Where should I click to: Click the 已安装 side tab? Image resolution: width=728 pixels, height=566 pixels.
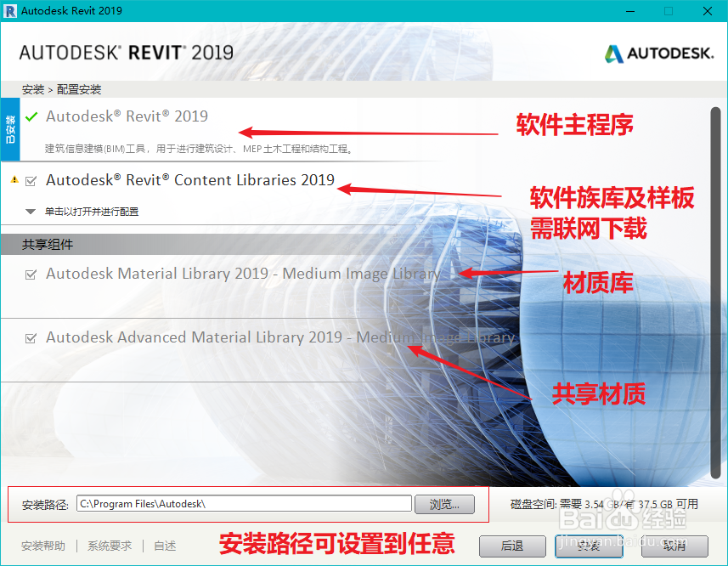(9, 129)
